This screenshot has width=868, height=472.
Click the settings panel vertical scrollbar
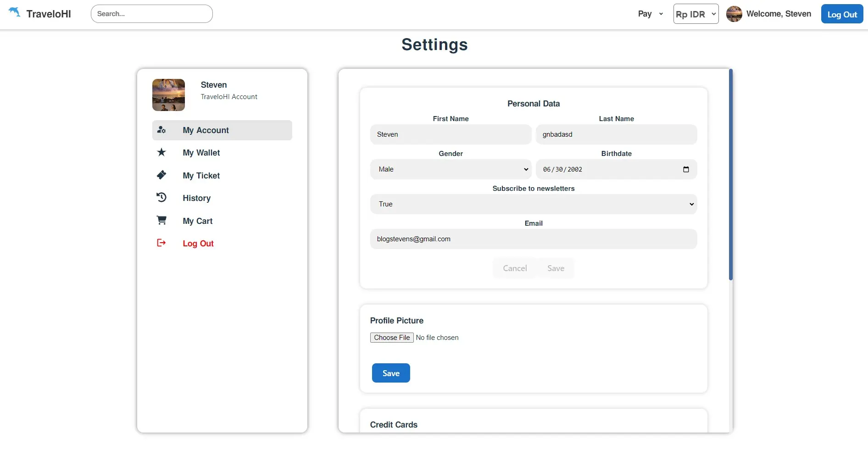click(x=731, y=174)
